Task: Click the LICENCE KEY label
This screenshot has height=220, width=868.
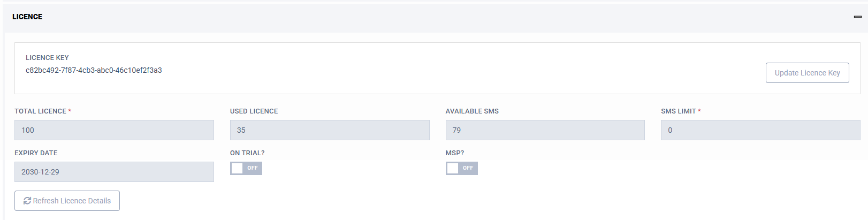Action: 47,57
